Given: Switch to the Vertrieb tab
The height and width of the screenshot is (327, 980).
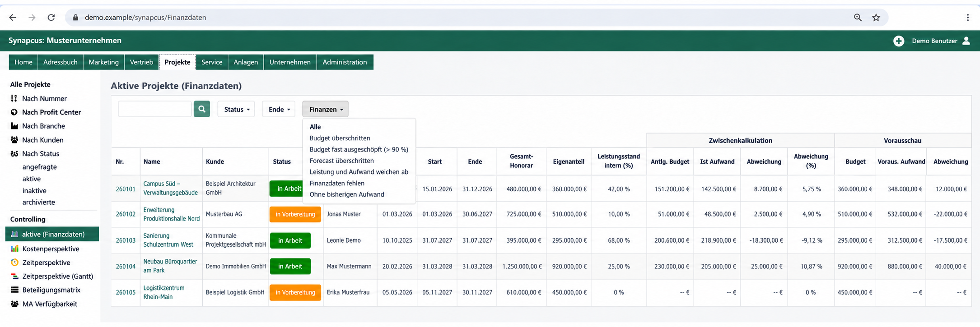Looking at the screenshot, I should pyautogui.click(x=141, y=62).
